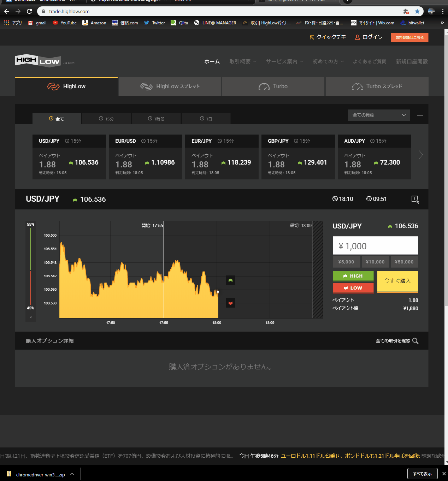The image size is (448, 481).
Task: Show next assets with the right chevron
Action: [421, 155]
